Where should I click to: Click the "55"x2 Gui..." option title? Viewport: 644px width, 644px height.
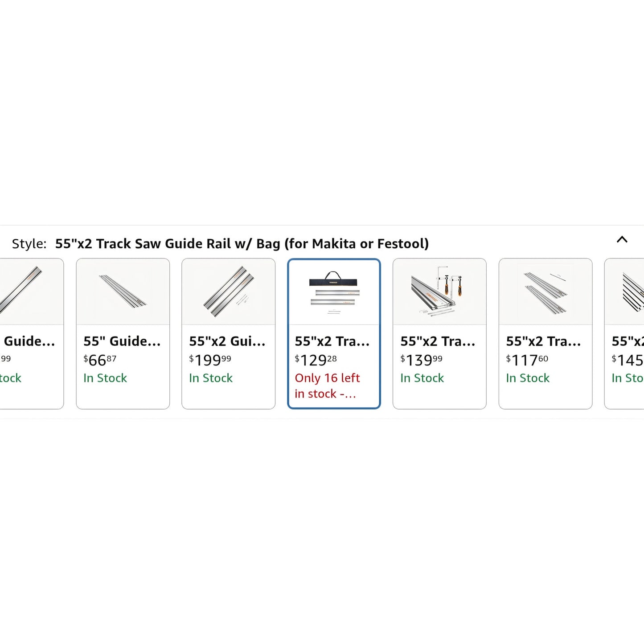coord(227,341)
